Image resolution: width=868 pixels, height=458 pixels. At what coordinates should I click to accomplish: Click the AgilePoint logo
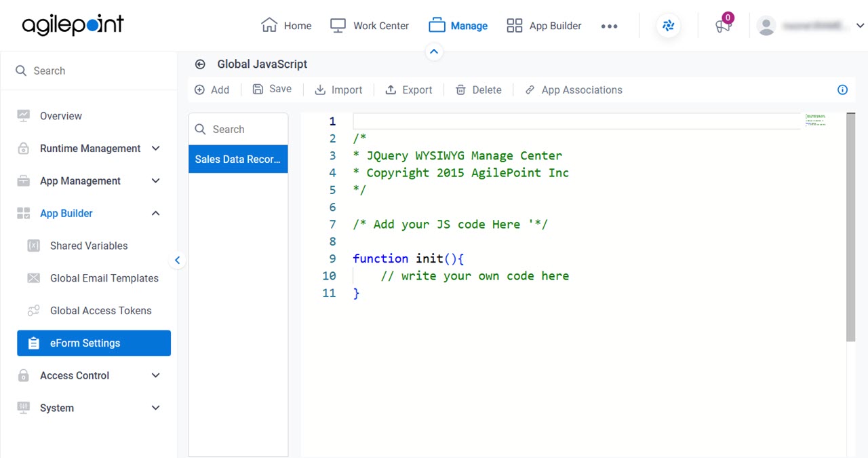tap(73, 26)
